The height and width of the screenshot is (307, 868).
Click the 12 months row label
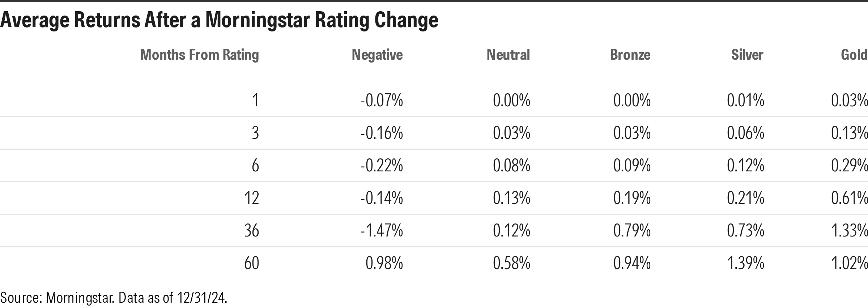tap(252, 198)
